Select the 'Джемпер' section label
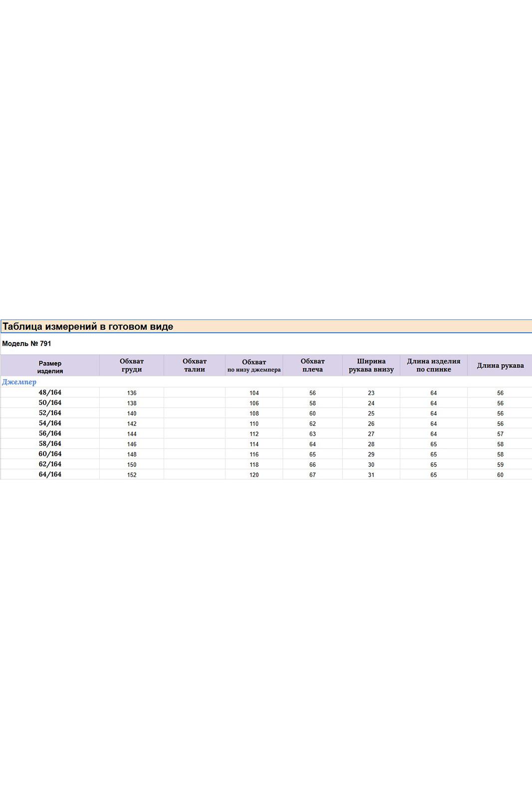 click(19, 382)
